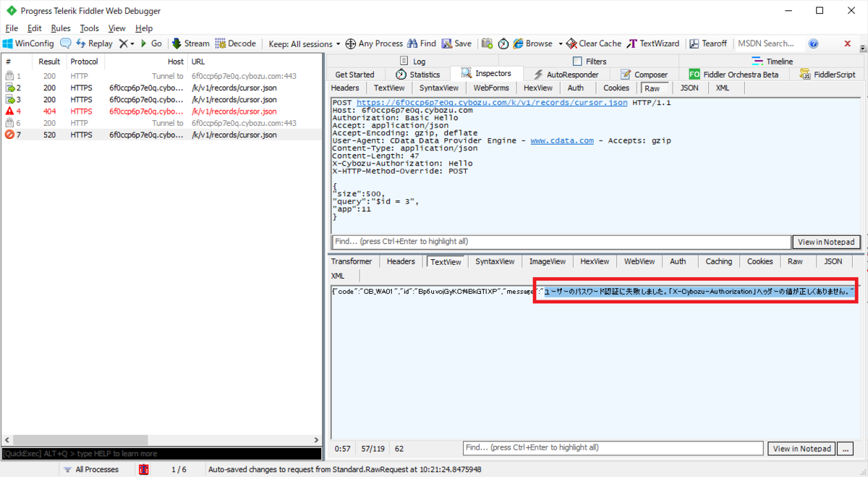
Task: Click the comment speech bubble icon
Action: click(66, 43)
